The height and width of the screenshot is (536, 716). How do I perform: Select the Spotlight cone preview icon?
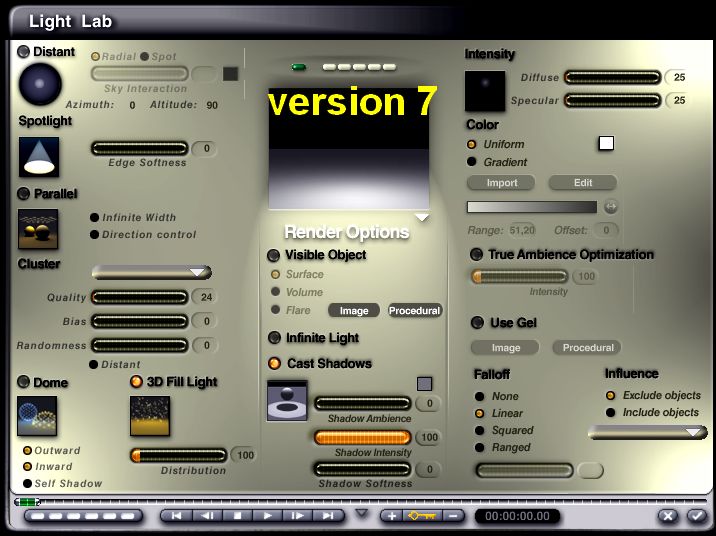click(39, 157)
